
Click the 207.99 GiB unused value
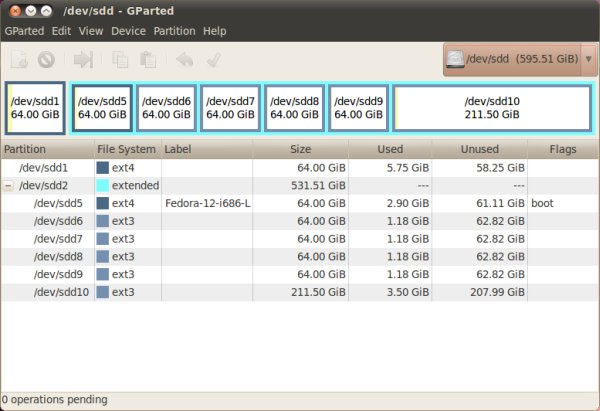(497, 292)
